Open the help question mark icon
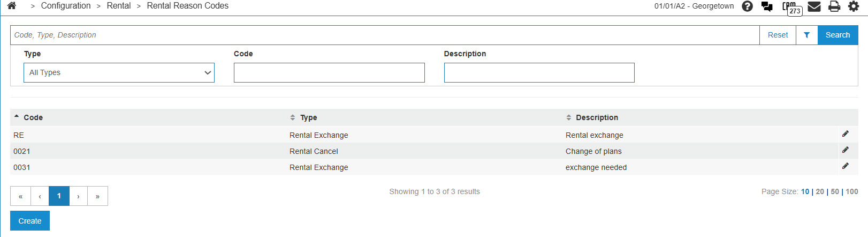868x237 pixels. click(x=748, y=6)
